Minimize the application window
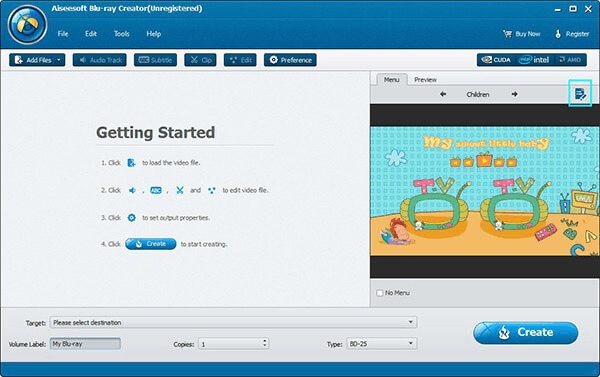 pos(558,9)
